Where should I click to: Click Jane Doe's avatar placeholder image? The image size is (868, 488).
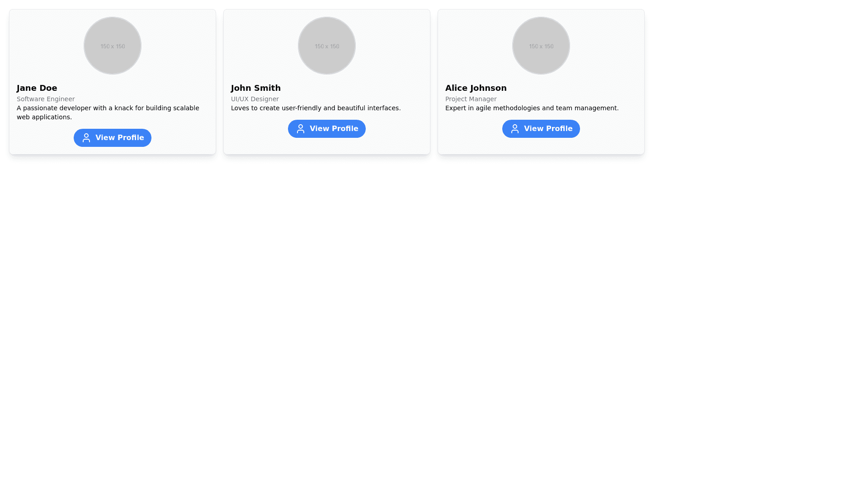tap(113, 46)
